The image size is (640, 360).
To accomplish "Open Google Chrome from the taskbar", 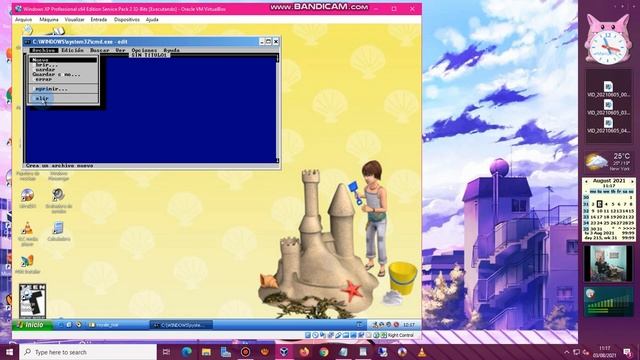I will [x=324, y=352].
